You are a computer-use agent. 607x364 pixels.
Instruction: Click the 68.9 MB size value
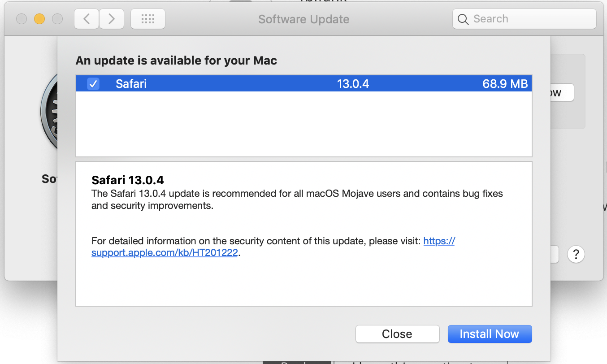coord(505,84)
